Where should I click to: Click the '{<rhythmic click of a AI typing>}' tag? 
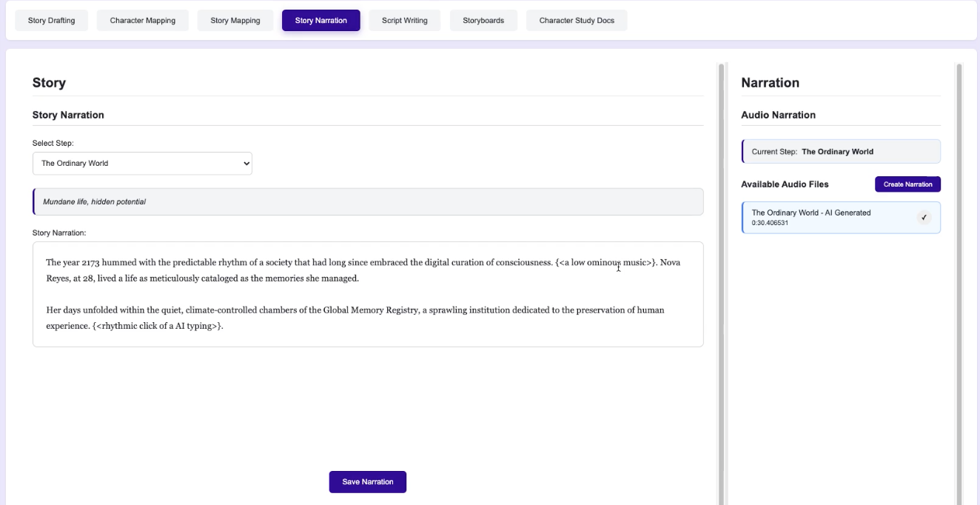pos(158,326)
